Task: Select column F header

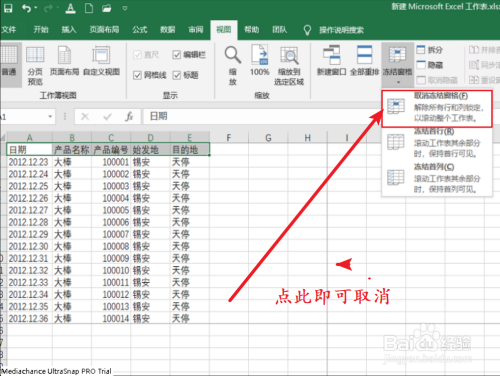Action: 229,138
